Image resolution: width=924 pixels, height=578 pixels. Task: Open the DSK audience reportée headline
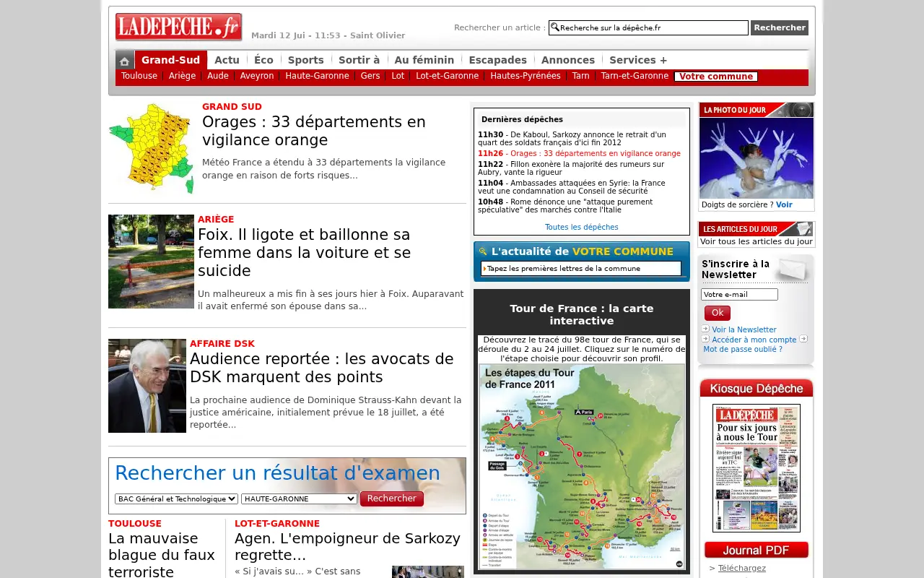[x=322, y=368]
